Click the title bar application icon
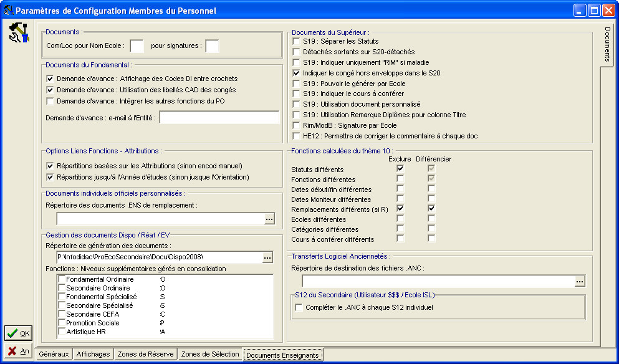The height and width of the screenshot is (364, 619). click(8, 10)
